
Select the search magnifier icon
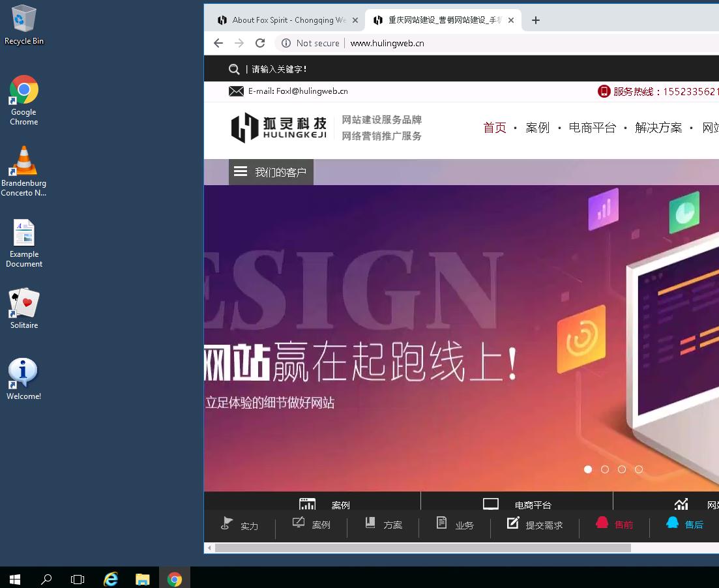[x=234, y=68]
